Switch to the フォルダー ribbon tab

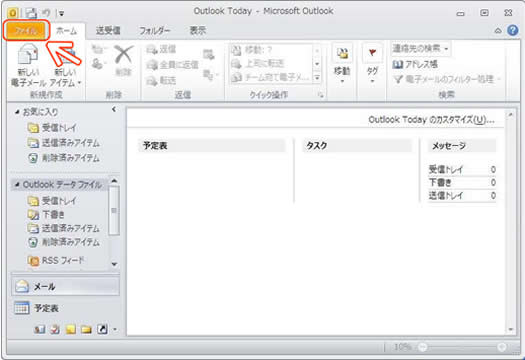click(x=155, y=31)
